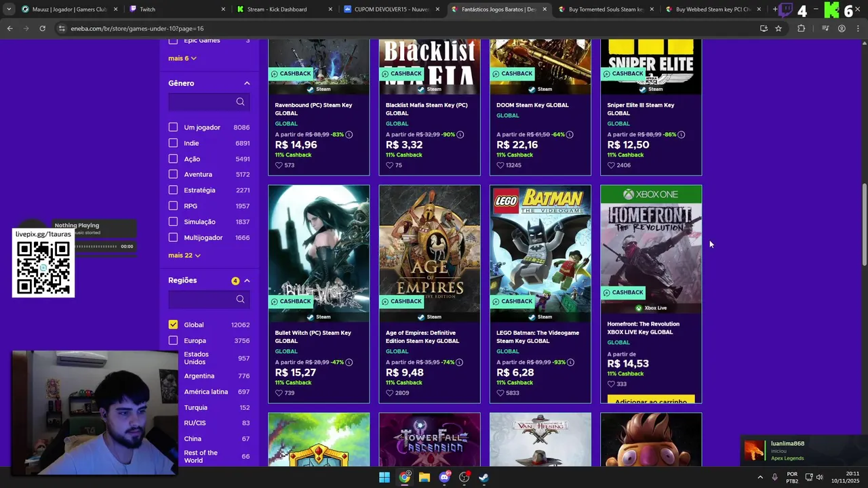Open browser extensions puzzle icon
The width and height of the screenshot is (868, 488).
(802, 28)
